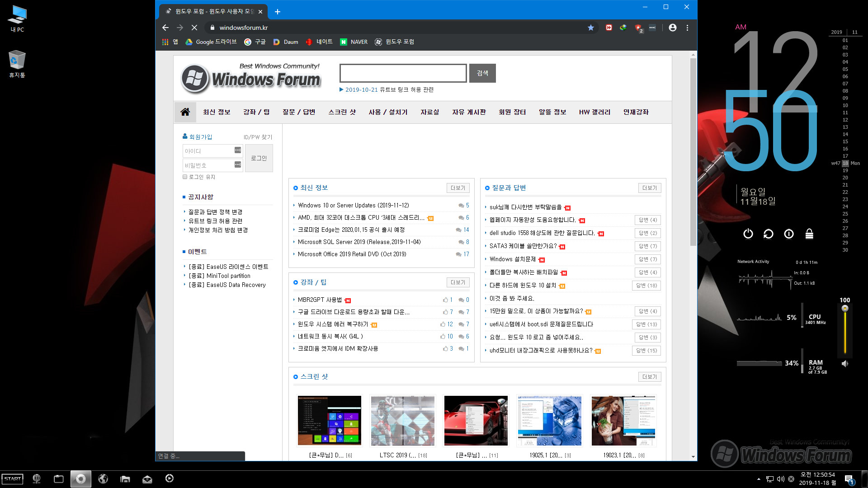868x488 pixels.
Task: Go to forum home via house icon
Action: coord(185,112)
